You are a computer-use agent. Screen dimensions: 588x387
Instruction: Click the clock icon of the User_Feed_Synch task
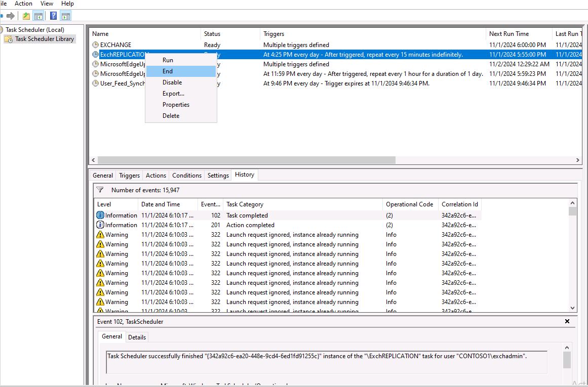(x=96, y=83)
